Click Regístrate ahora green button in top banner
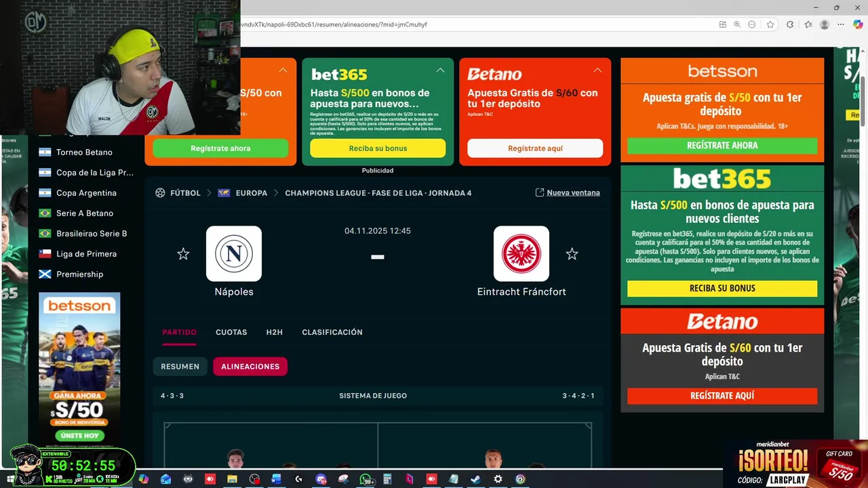Screen dimensions: 868x488 click(220, 148)
